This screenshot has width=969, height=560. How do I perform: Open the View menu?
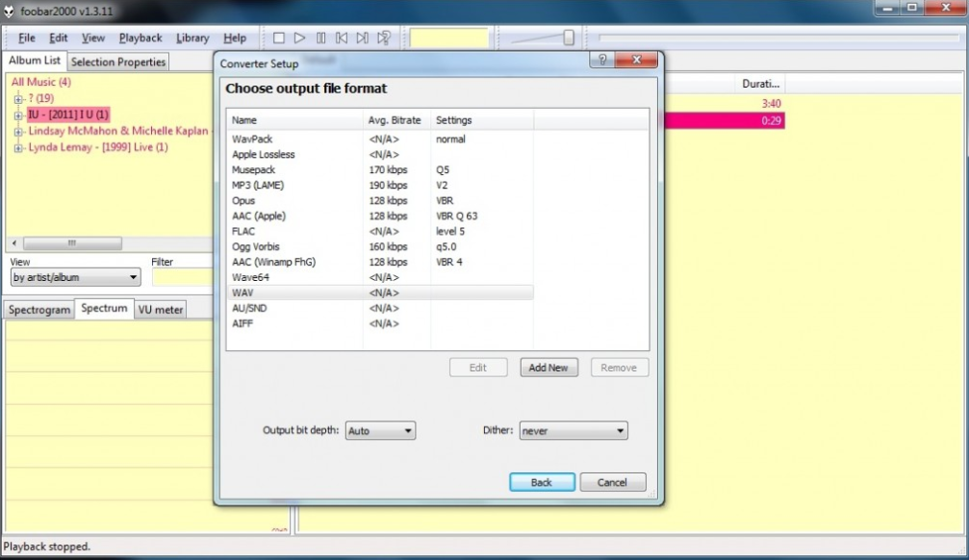tap(93, 38)
